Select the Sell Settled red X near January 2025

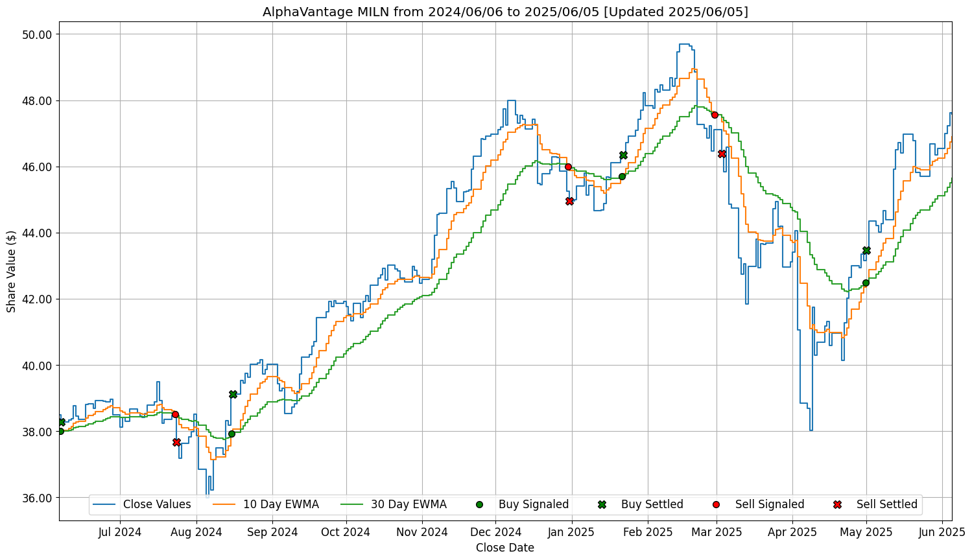click(569, 201)
